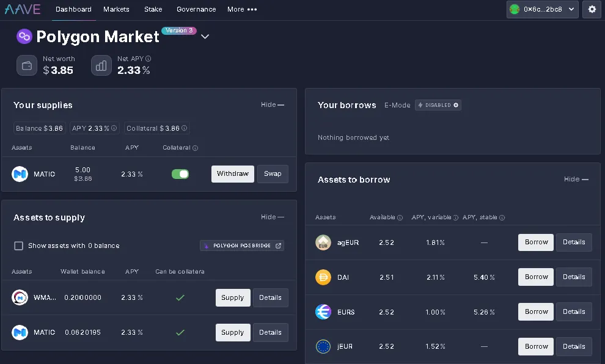The height and width of the screenshot is (364, 605).
Task: Click info icon next to Available header
Action: 400,218
